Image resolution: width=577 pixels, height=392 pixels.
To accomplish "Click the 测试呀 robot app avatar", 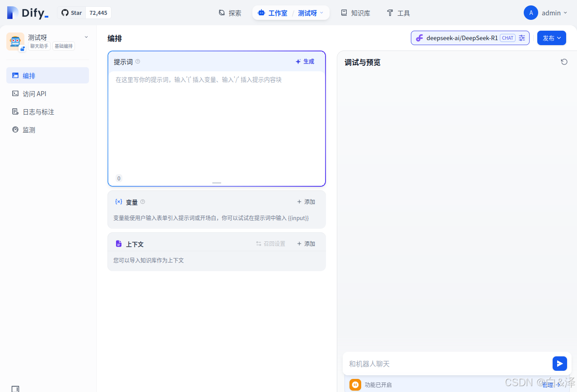I will (x=15, y=42).
